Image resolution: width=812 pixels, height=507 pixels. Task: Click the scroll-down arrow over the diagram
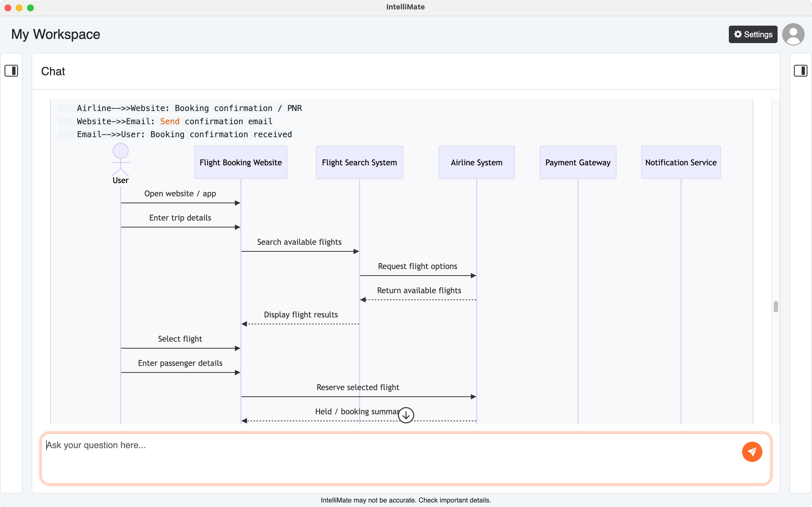(406, 415)
